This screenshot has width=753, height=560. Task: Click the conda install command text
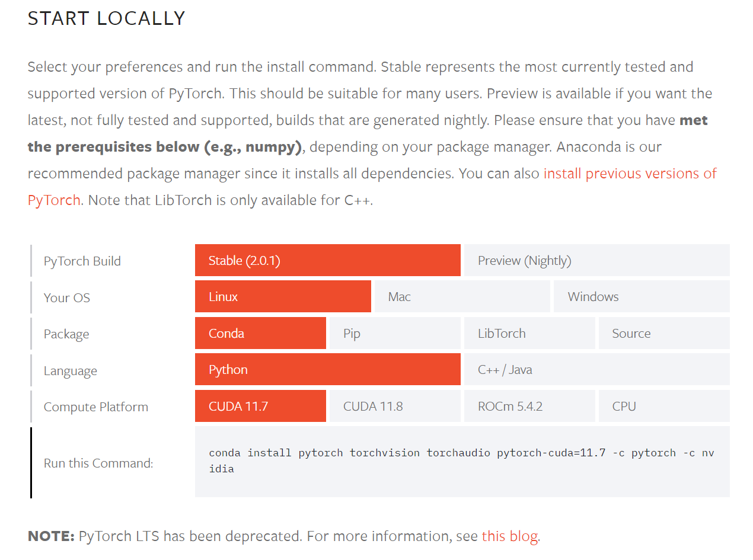461,460
